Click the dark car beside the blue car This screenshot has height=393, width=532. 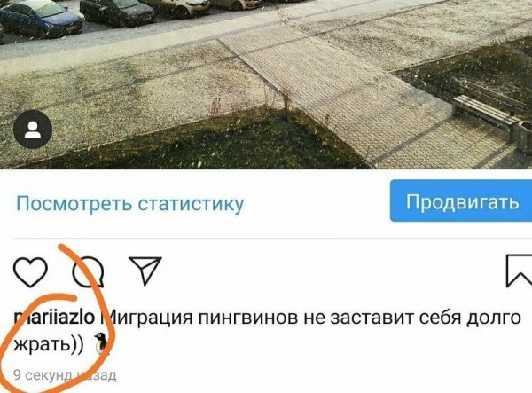117,12
